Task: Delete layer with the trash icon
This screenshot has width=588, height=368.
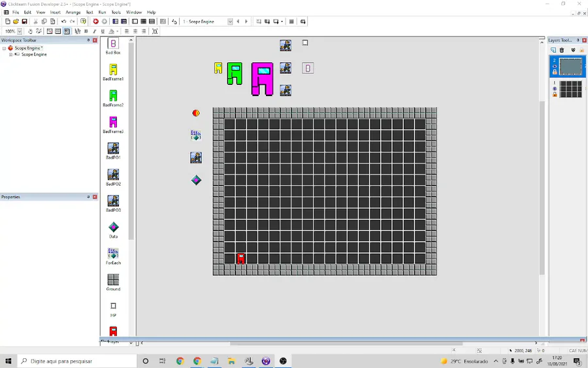Action: point(562,50)
